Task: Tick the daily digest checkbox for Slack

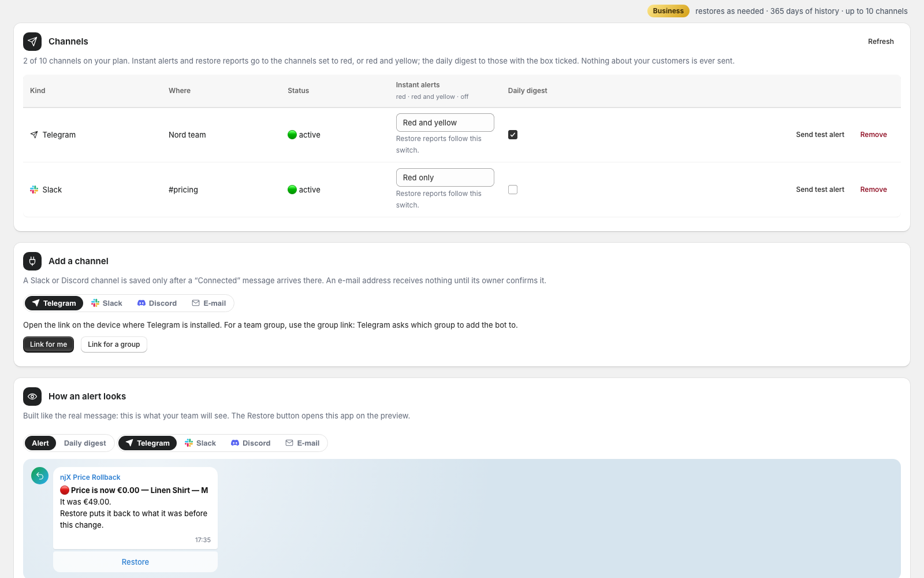Action: click(513, 190)
